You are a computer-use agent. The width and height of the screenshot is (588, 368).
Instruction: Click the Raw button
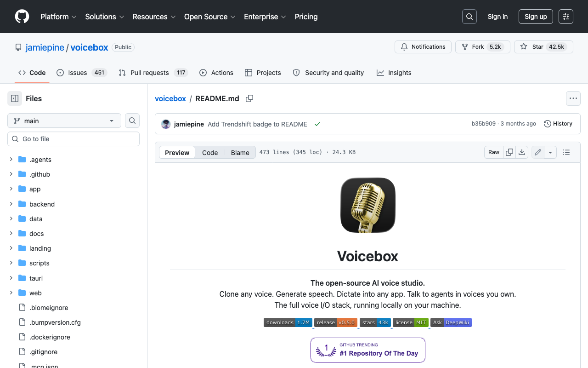(494, 152)
